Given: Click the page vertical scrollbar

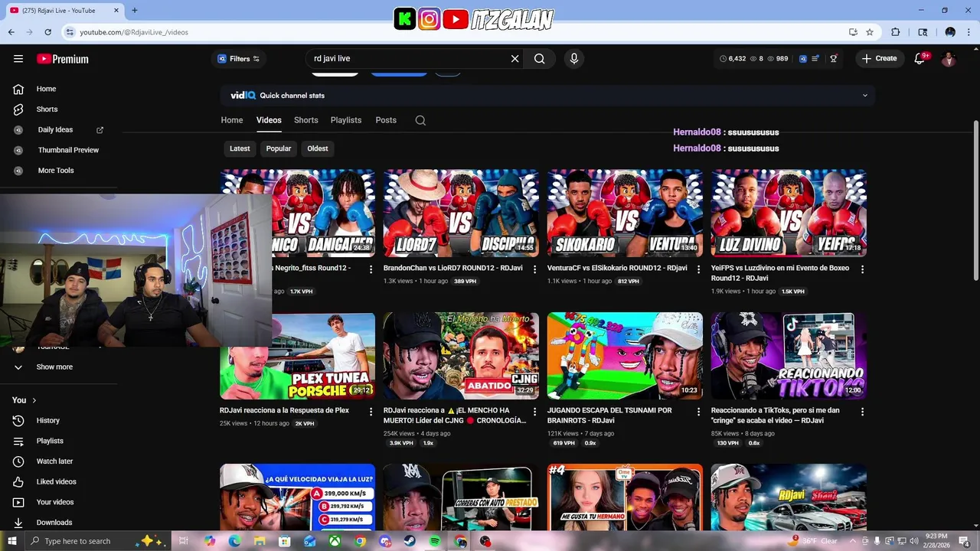Looking at the screenshot, I should 975,201.
